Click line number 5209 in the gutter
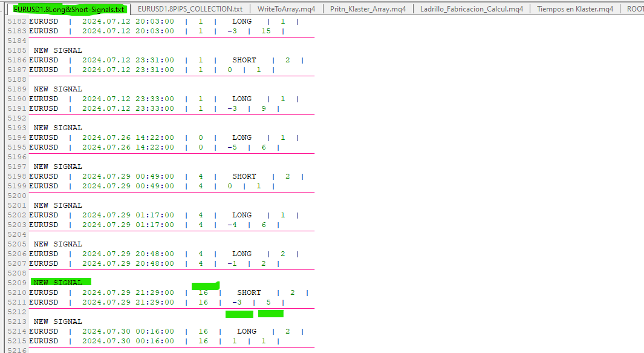This screenshot has height=353, width=644. click(x=17, y=283)
